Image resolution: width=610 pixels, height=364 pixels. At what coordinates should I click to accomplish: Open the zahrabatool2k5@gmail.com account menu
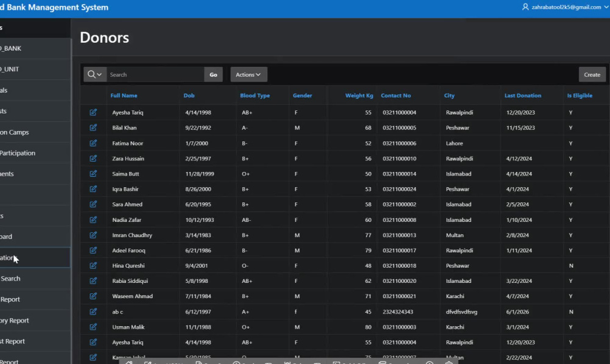566,7
